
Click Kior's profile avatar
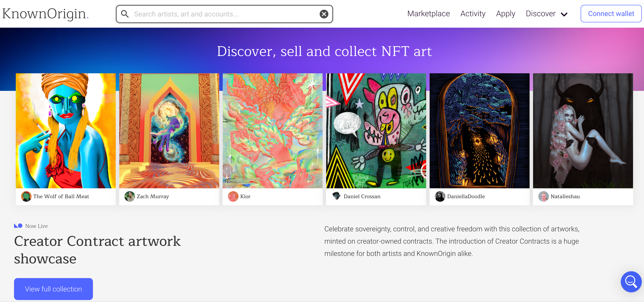233,196
